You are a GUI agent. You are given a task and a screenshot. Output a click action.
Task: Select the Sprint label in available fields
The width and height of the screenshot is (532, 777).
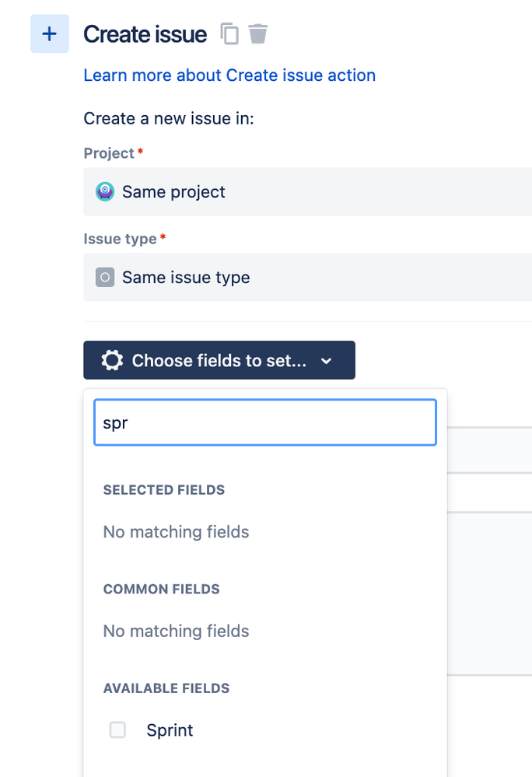tap(170, 730)
